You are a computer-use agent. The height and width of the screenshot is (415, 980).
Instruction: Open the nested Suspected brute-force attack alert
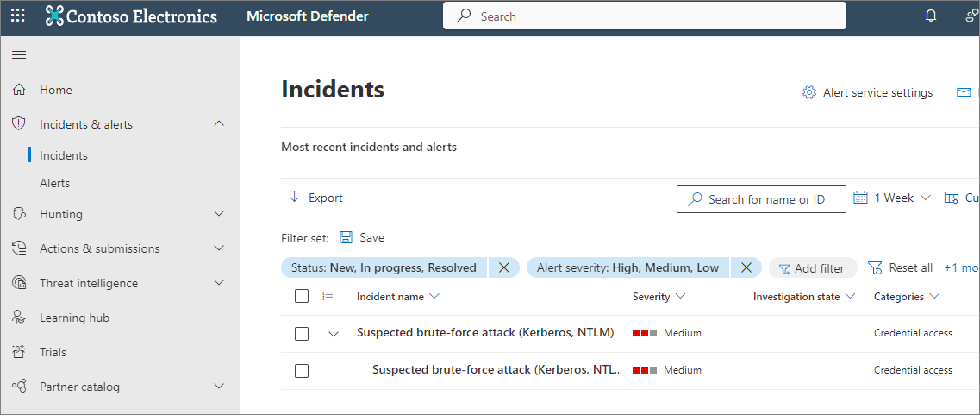tap(497, 370)
